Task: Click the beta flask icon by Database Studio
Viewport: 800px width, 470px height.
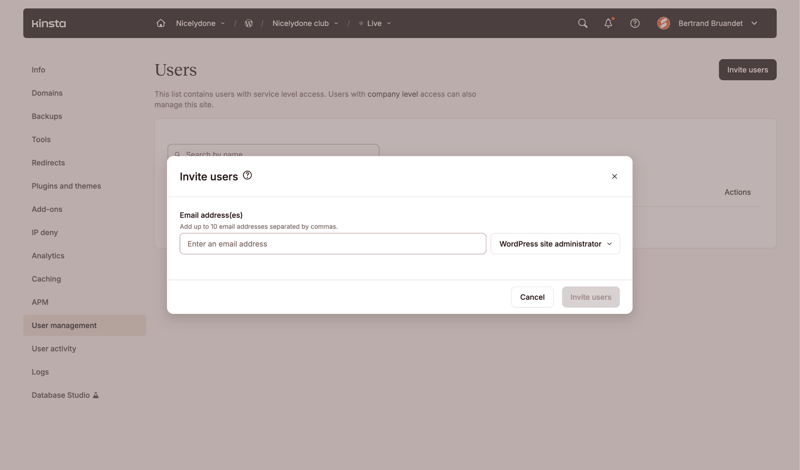Action: [x=95, y=395]
